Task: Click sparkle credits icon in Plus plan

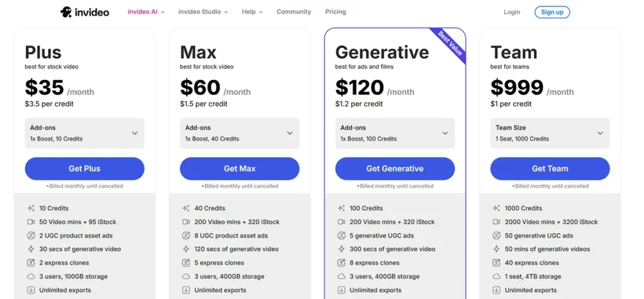Action: (31, 208)
